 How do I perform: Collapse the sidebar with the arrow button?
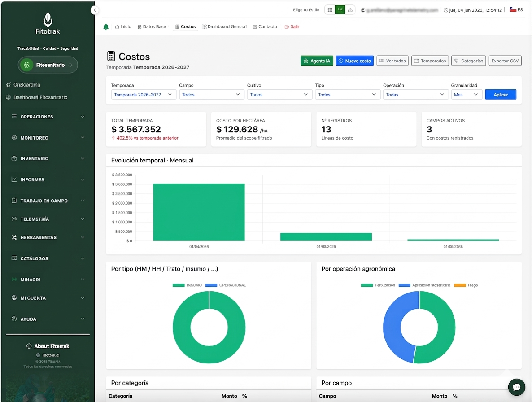(95, 10)
